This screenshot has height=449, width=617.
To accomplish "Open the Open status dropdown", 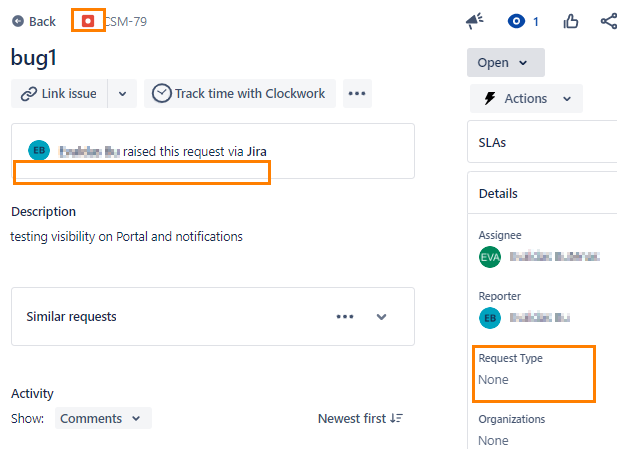I will point(506,63).
